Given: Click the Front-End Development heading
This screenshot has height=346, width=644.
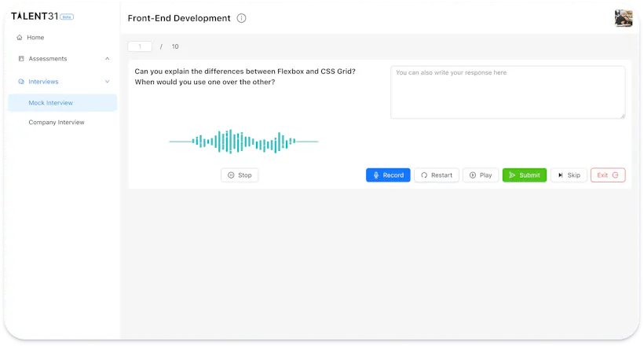Looking at the screenshot, I should (179, 18).
